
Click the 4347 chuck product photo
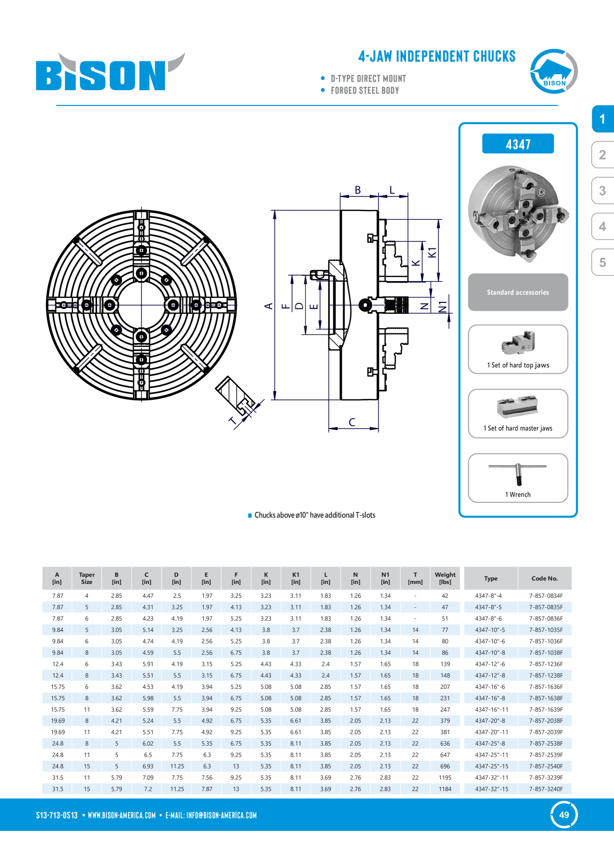tap(518, 214)
